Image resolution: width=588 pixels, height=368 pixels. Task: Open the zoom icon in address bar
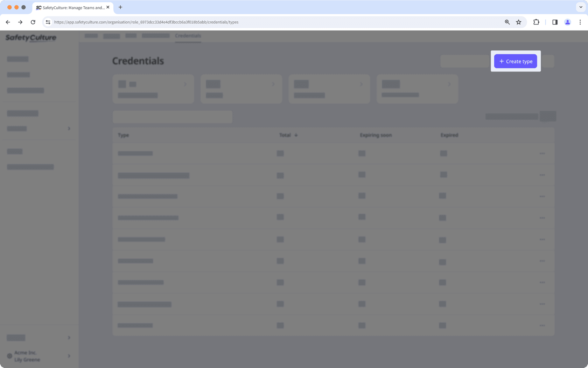point(507,22)
